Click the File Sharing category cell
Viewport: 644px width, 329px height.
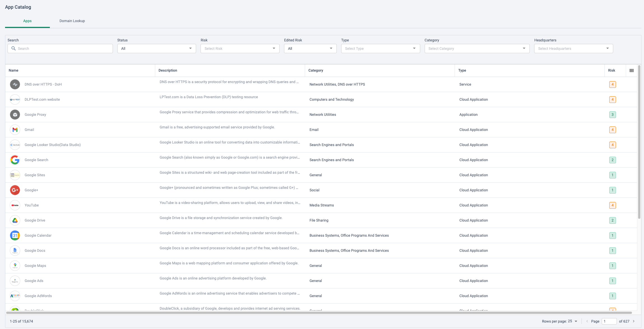[319, 220]
